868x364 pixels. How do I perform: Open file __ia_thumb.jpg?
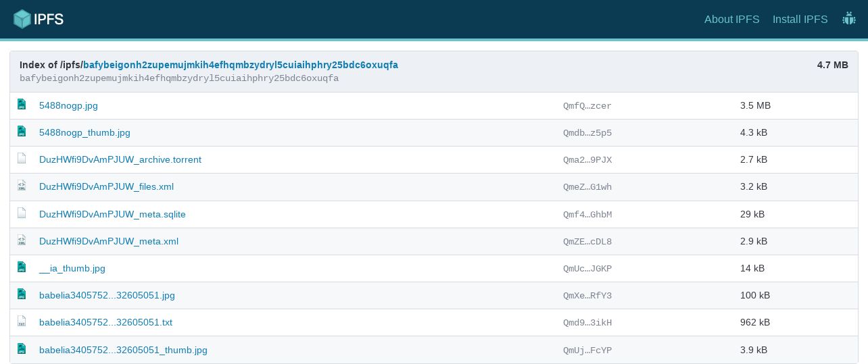tap(72, 268)
